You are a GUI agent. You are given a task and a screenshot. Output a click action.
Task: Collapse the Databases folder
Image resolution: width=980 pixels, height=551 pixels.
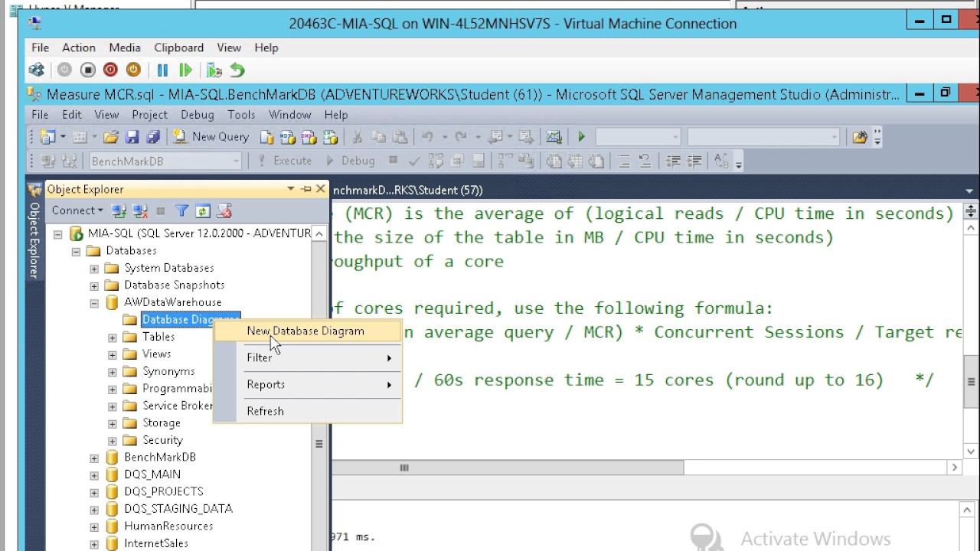tap(76, 251)
